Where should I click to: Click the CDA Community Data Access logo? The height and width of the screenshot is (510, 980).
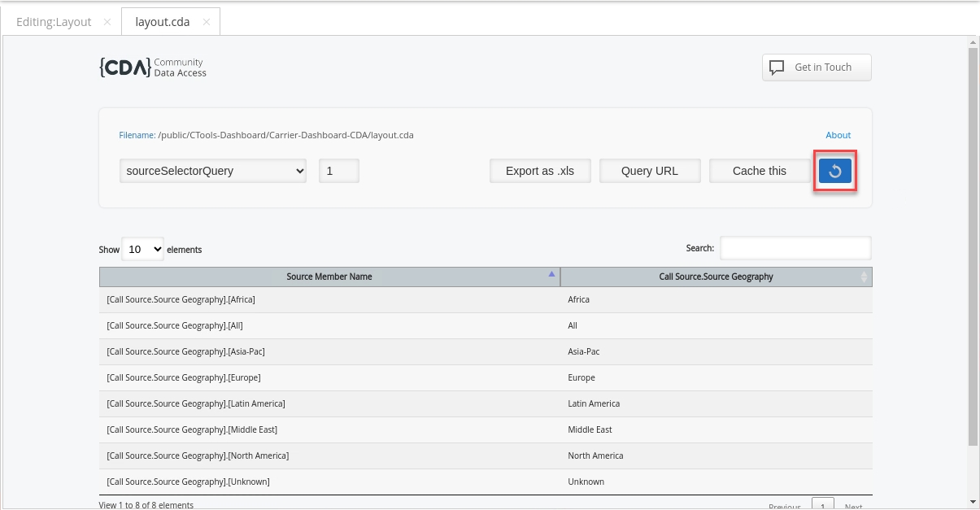pyautogui.click(x=153, y=68)
